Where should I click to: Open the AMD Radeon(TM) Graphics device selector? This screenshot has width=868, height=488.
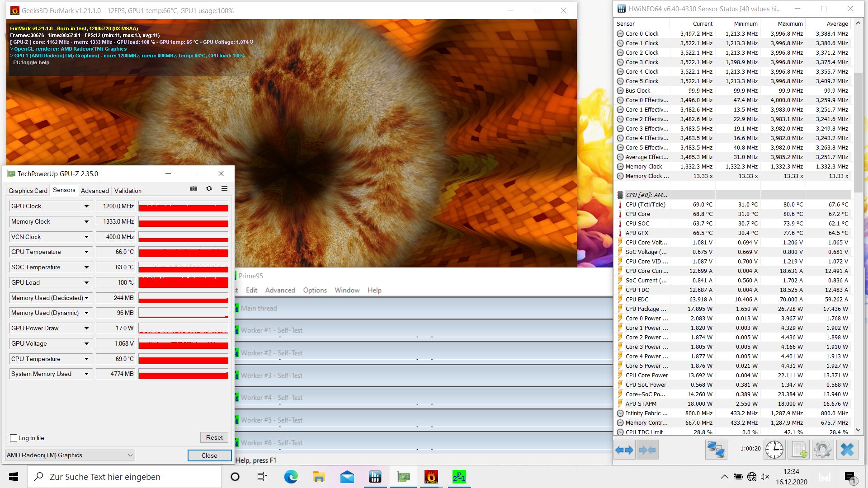pyautogui.click(x=70, y=455)
